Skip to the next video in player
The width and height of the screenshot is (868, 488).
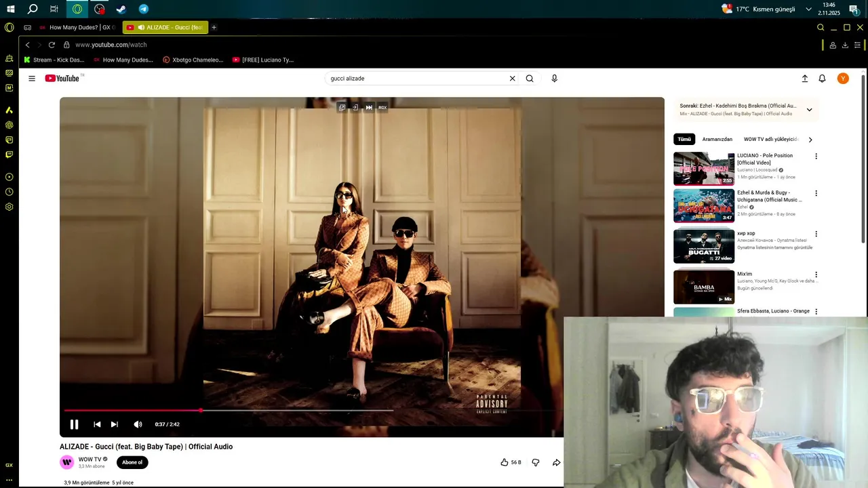(115, 424)
